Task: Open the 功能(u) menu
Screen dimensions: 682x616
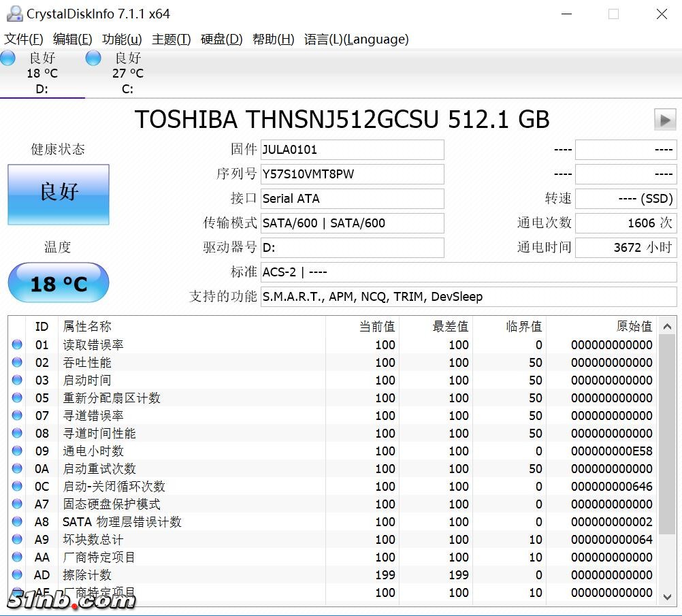Action: (122, 39)
